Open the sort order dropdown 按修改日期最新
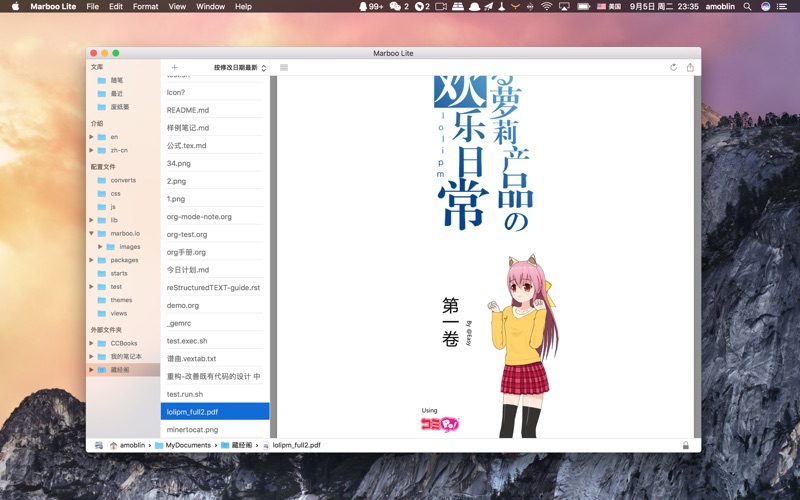 (x=240, y=67)
